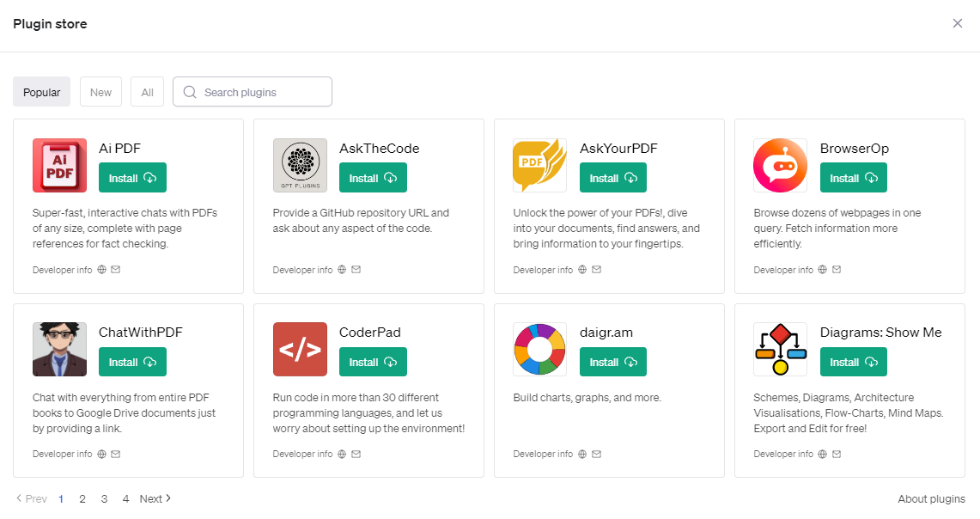980x519 pixels.
Task: Install the AskTheCode plugin
Action: click(x=373, y=178)
